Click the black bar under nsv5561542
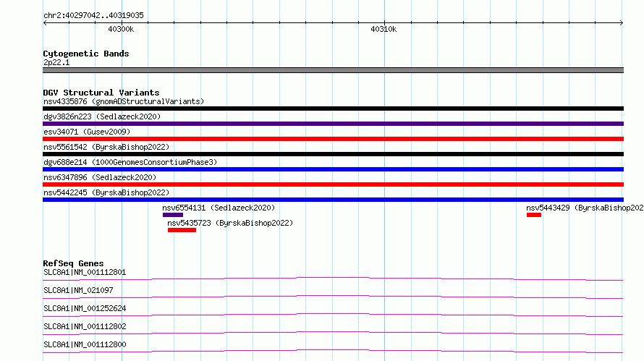The image size is (644, 361). point(333,154)
